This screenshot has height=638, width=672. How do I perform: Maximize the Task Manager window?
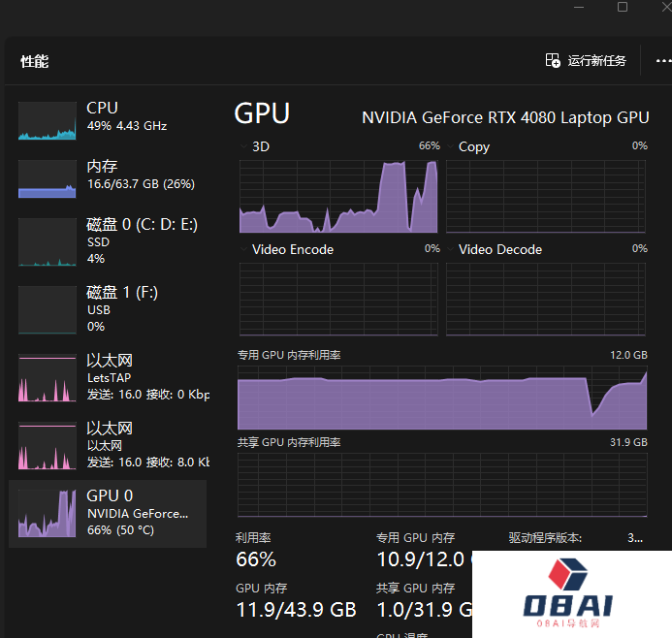[623, 7]
